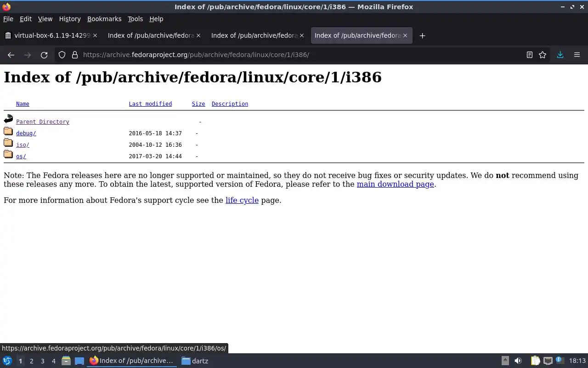Open the Parent Directory link

43,122
